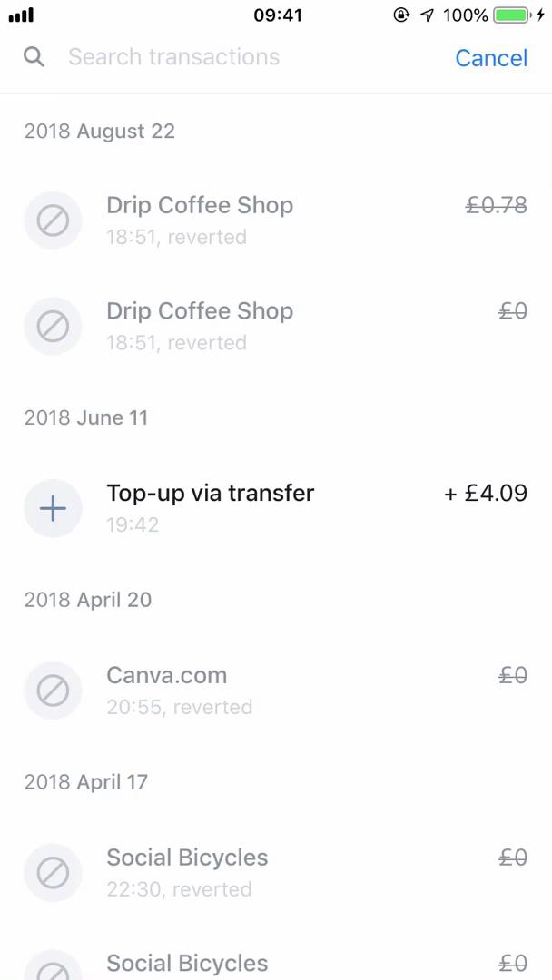This screenshot has width=552, height=980.
Task: Tap the £0.78 amount
Action: coord(496,205)
